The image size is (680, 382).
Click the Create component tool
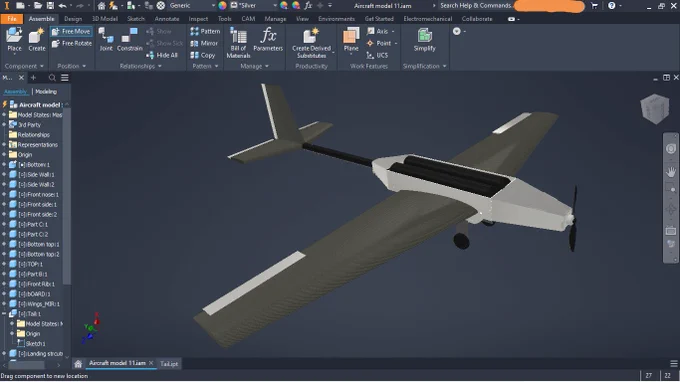(x=37, y=40)
